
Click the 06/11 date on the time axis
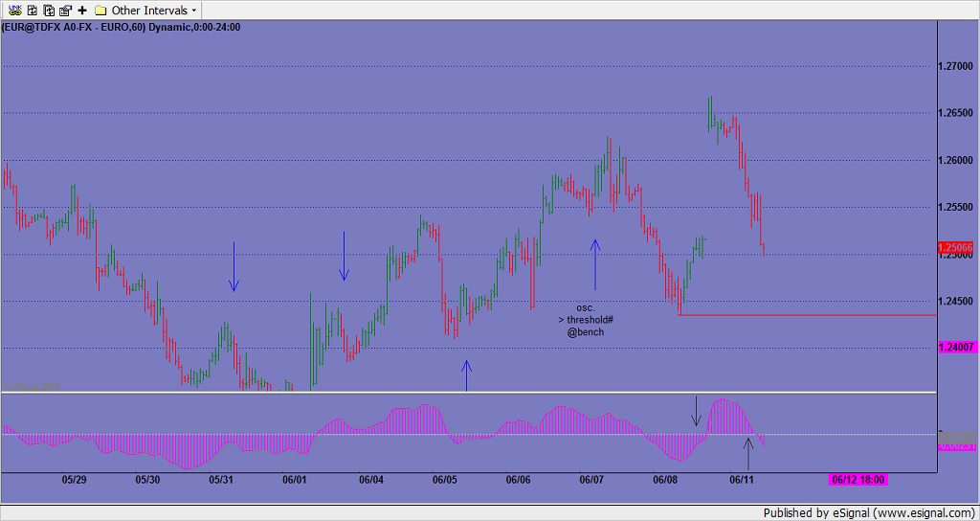coord(742,480)
